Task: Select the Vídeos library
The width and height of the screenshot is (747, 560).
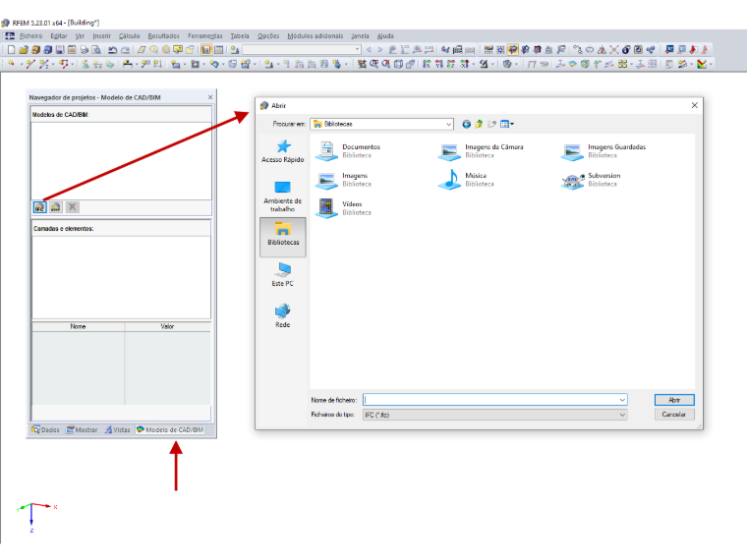Action: tap(344, 208)
